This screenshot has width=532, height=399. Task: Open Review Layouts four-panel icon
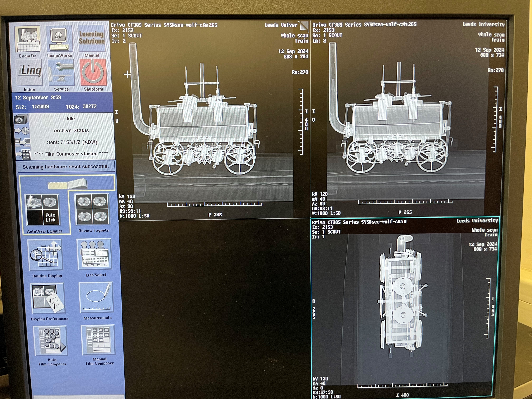click(x=92, y=209)
